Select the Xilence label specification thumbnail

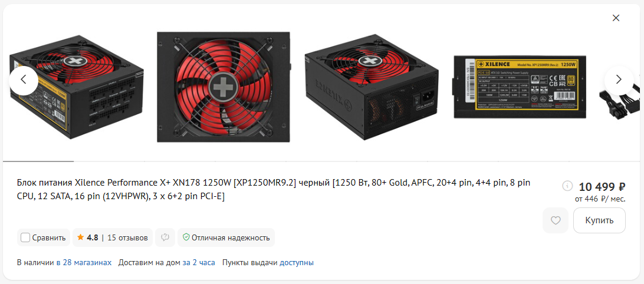click(x=519, y=87)
